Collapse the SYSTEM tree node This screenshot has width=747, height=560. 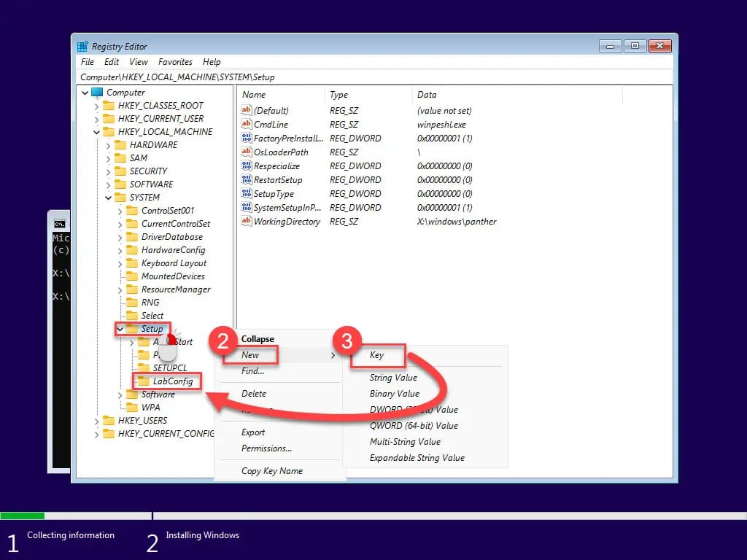click(x=109, y=198)
